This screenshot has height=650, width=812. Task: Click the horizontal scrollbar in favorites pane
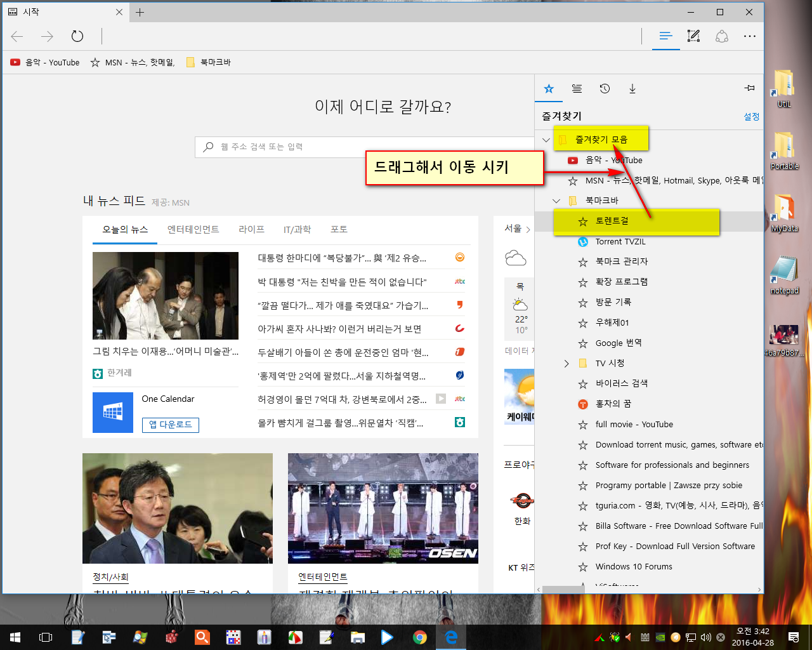click(x=563, y=590)
